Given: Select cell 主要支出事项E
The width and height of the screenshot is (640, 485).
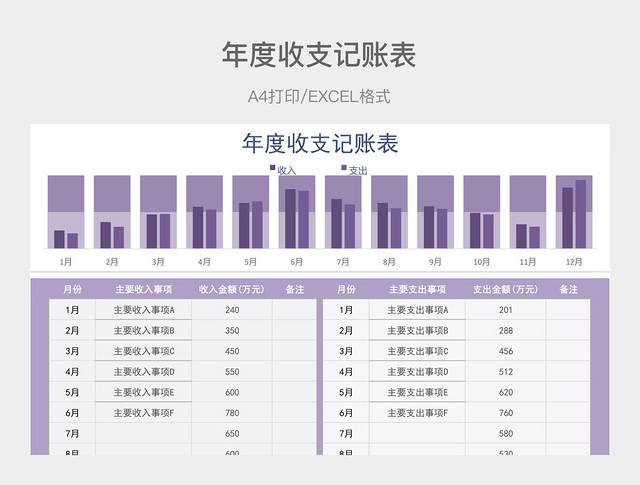Looking at the screenshot, I should click(418, 392).
